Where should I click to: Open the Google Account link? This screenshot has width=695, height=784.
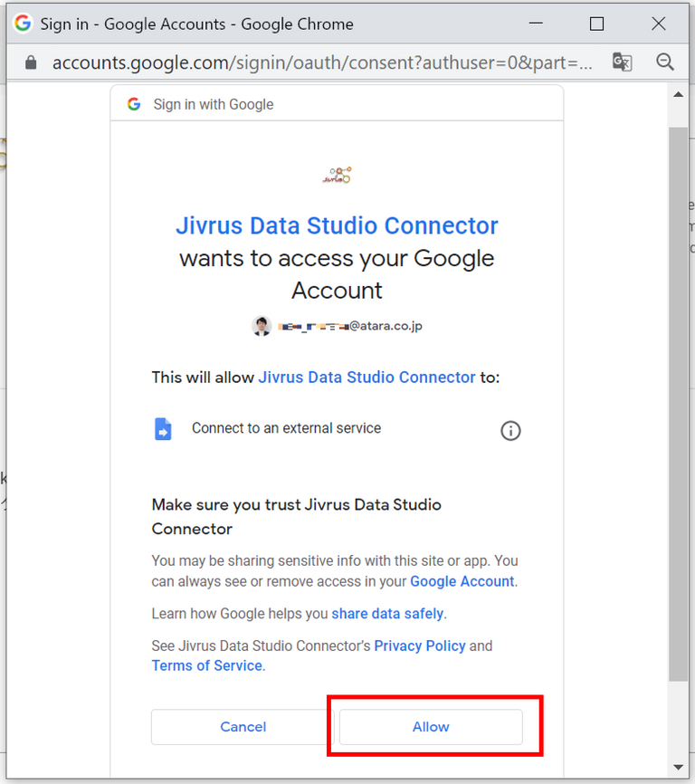pos(462,581)
